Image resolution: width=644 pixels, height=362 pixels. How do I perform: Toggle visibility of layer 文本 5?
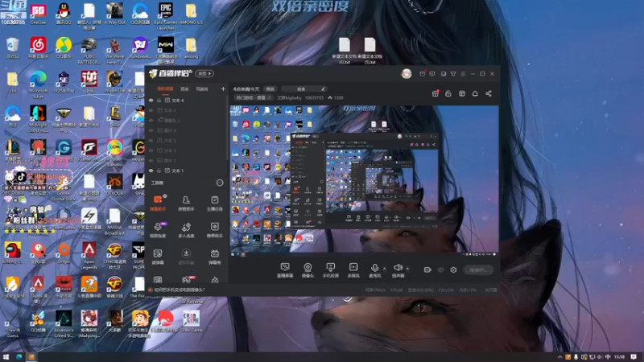pyautogui.click(x=151, y=140)
